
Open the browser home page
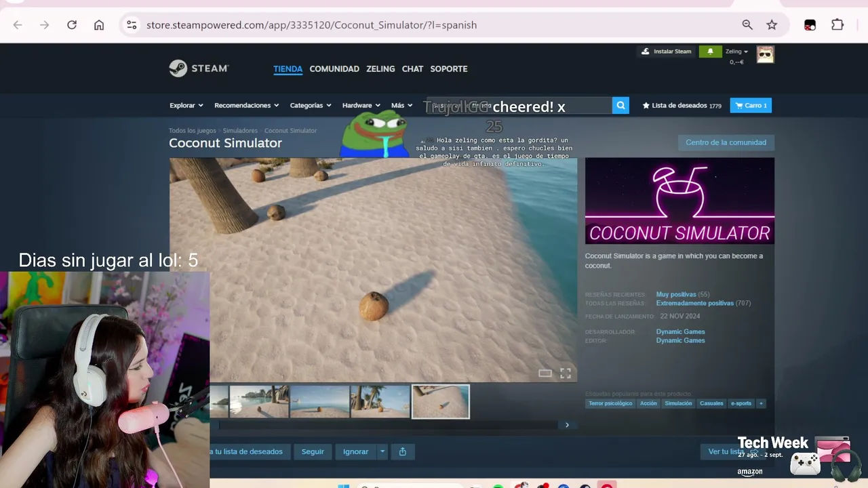99,25
